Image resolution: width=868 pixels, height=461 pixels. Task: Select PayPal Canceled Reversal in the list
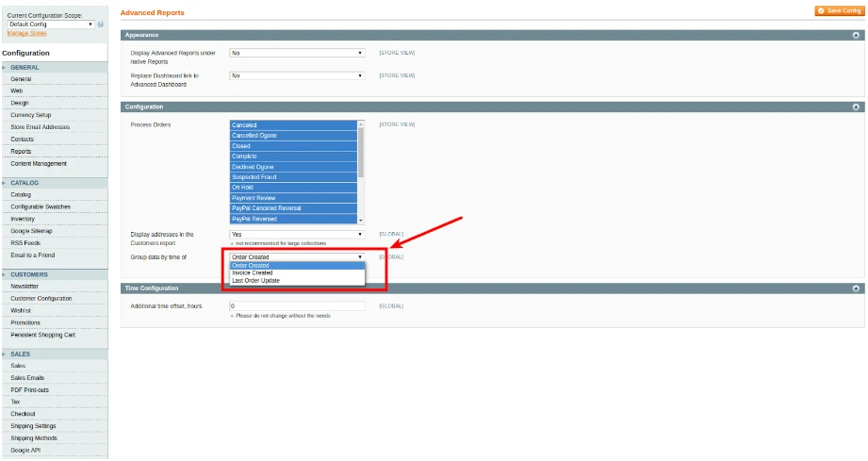pyautogui.click(x=293, y=208)
